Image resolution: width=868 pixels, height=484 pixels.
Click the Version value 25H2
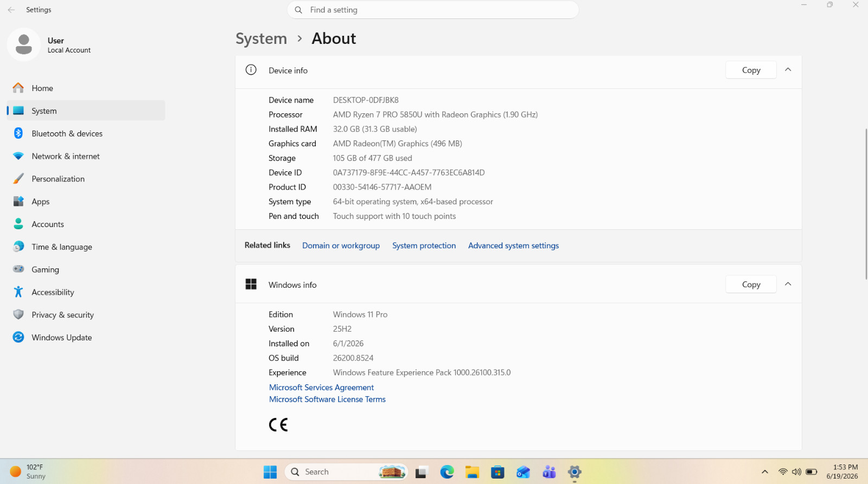tap(342, 329)
